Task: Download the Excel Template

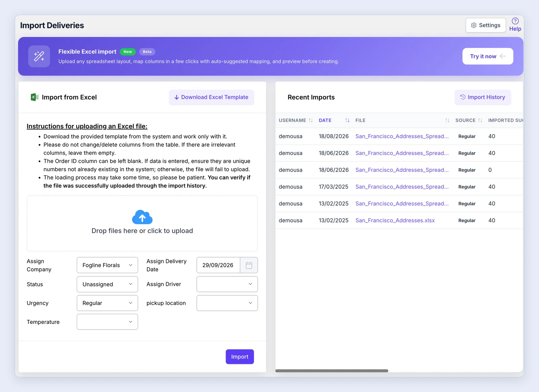Action: coord(211,97)
